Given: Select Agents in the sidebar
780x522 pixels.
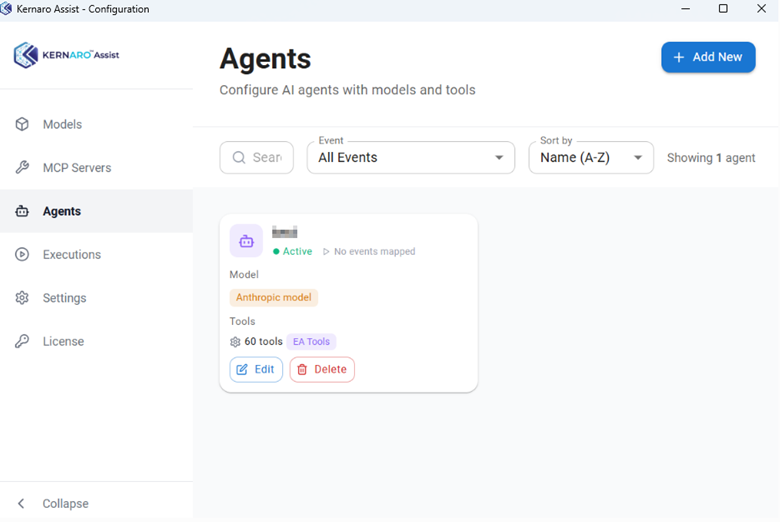Looking at the screenshot, I should pyautogui.click(x=97, y=211).
